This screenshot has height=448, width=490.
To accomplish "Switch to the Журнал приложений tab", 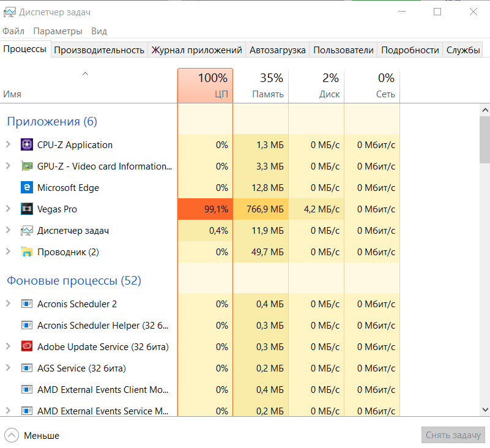I will pyautogui.click(x=196, y=50).
